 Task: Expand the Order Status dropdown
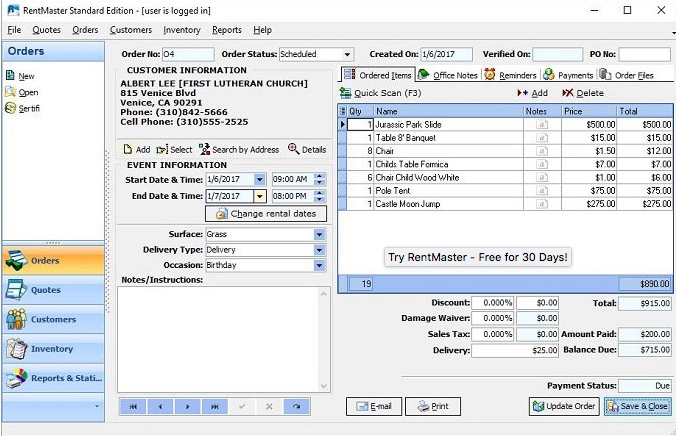point(347,54)
